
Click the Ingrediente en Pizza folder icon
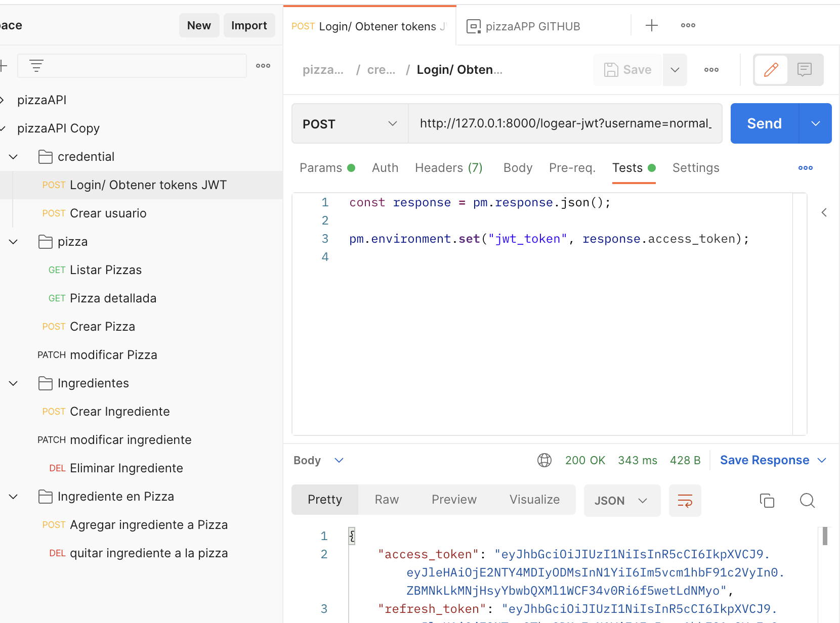coord(46,497)
